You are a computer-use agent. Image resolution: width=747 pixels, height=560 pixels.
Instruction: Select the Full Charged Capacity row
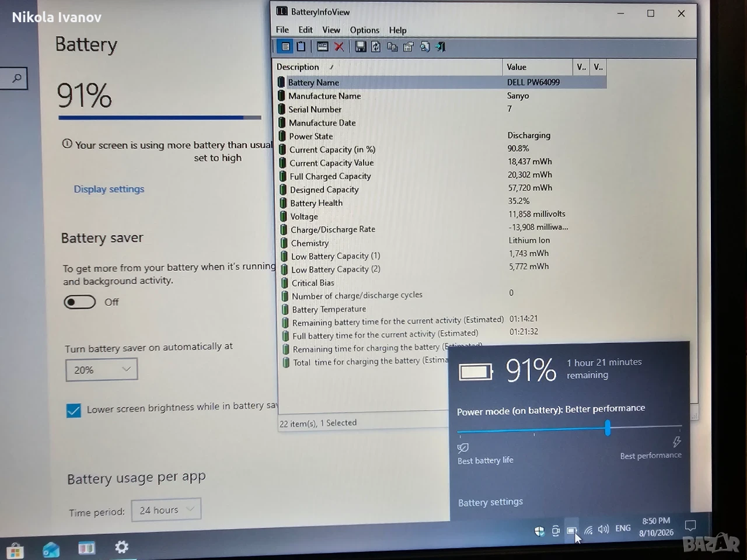443,176
